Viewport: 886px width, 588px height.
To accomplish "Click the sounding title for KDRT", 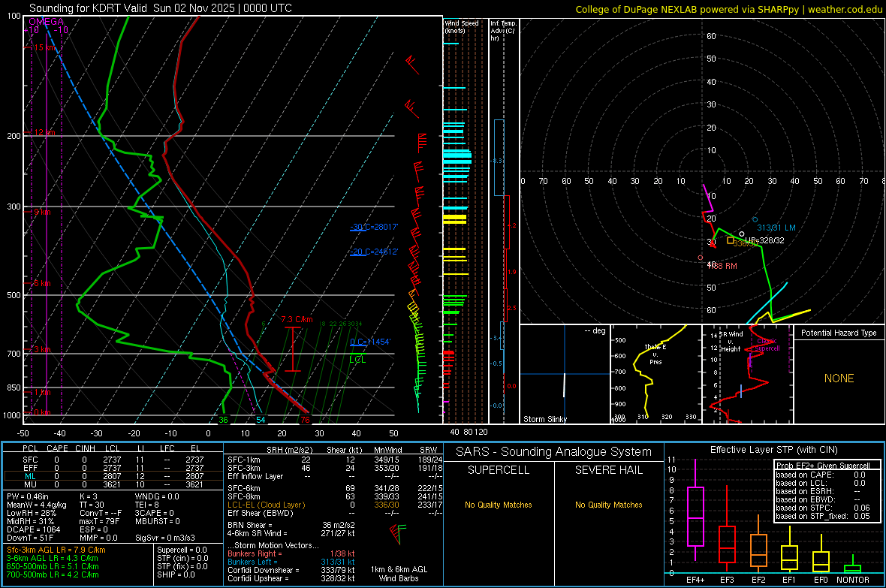I will [x=161, y=8].
